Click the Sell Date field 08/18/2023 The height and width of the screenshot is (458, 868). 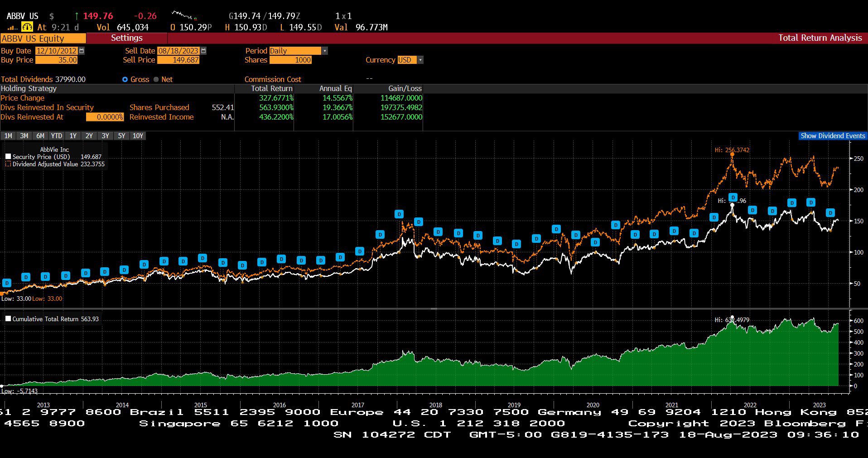[178, 51]
